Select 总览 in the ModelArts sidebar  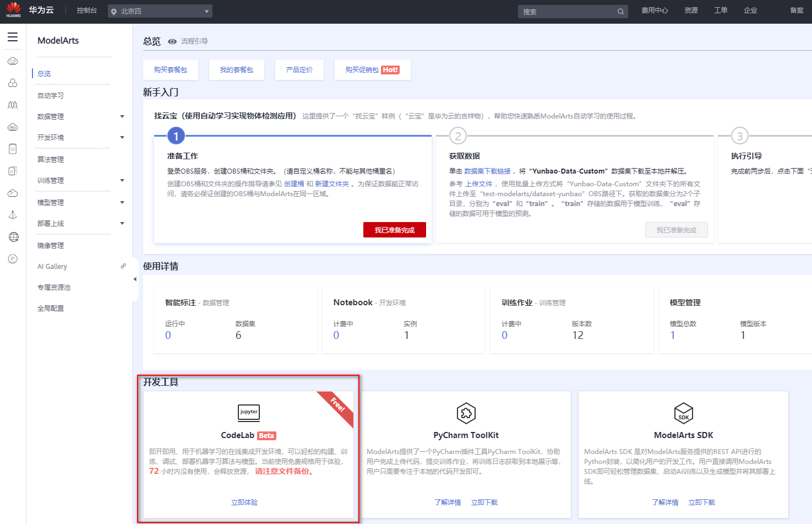[44, 73]
